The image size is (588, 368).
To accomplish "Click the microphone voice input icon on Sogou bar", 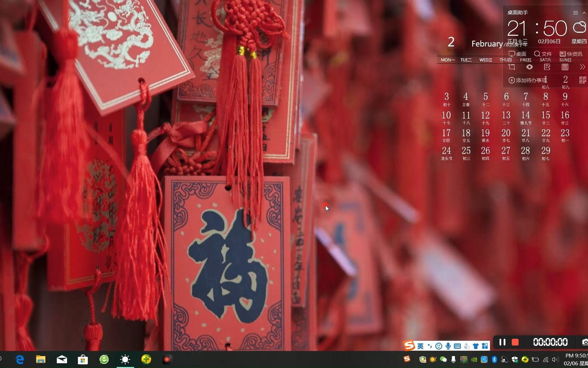I will tap(448, 346).
